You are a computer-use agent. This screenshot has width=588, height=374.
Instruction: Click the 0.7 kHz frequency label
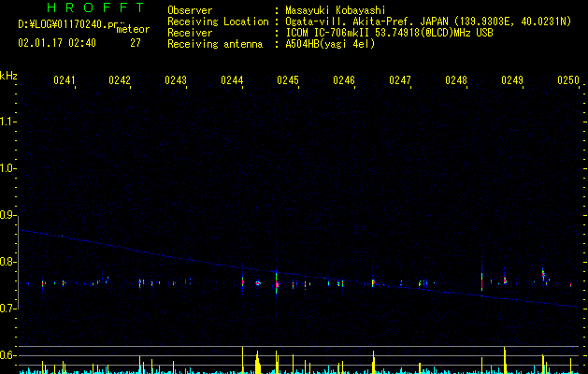coord(7,309)
